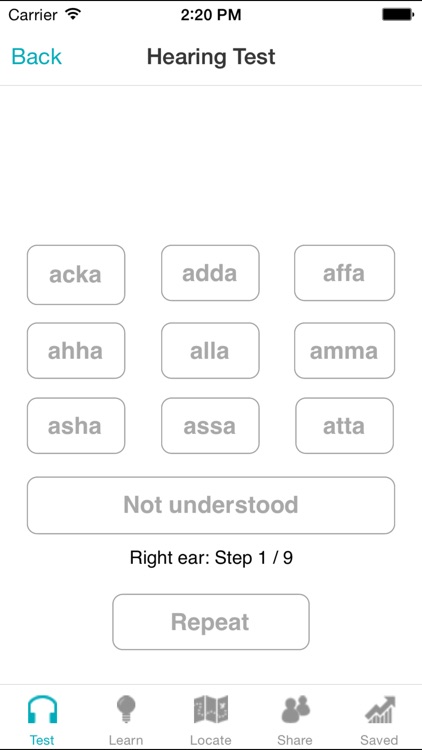Choose the 'acka' answer button
Viewport: 422px width, 750px height.
pos(76,275)
